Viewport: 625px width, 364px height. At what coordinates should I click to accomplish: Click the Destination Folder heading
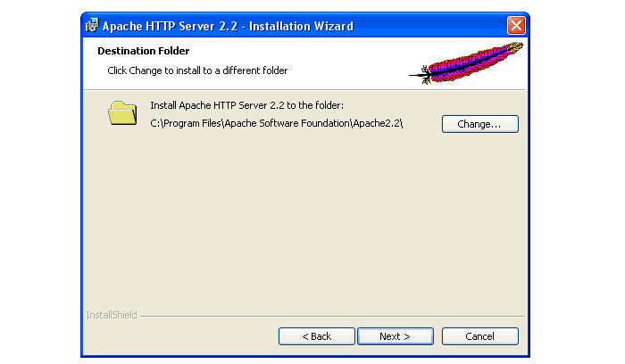(143, 51)
